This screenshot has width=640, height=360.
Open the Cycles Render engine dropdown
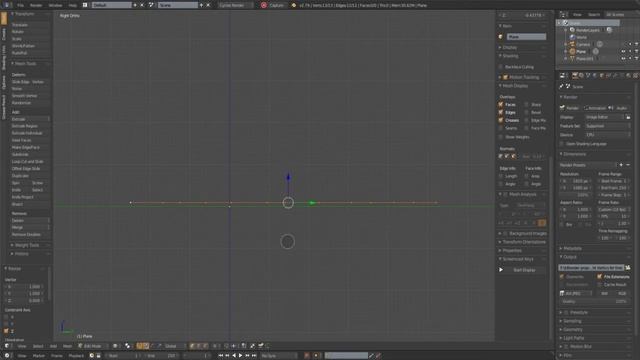click(235, 5)
